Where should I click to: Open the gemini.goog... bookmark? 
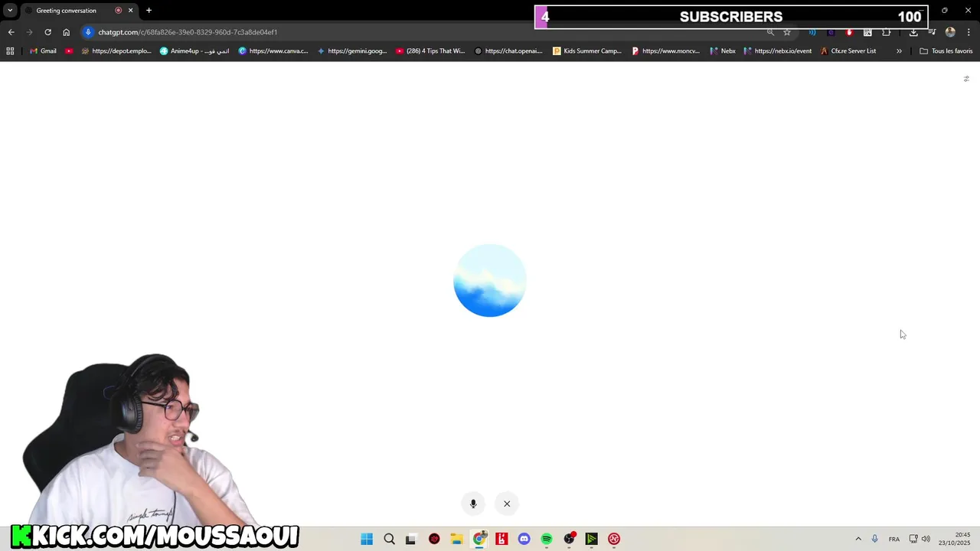(352, 51)
